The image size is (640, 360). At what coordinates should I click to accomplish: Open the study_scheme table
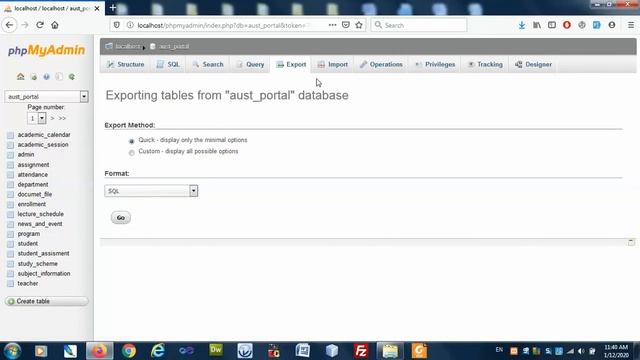click(38, 264)
